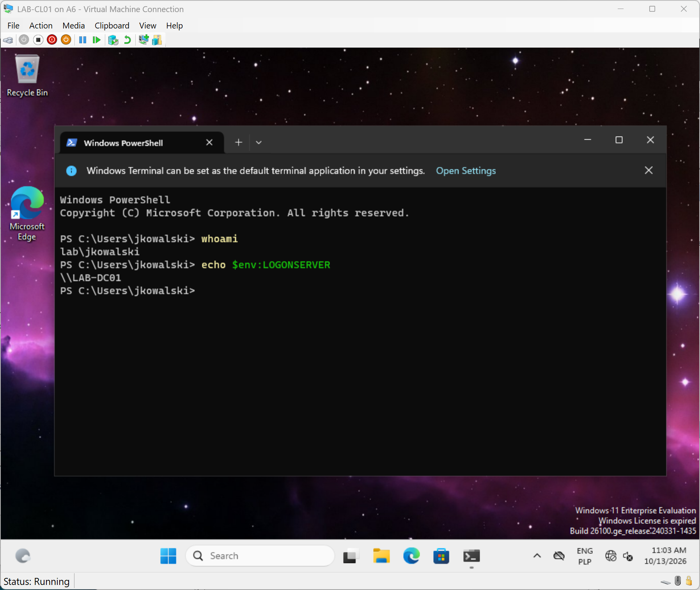Click the Open Settings link
This screenshot has width=700, height=590.
pyautogui.click(x=466, y=171)
